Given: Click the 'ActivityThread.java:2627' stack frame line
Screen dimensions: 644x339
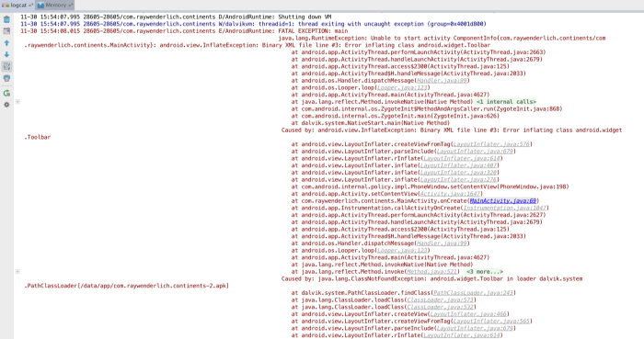Looking at the screenshot, I should (x=419, y=215).
